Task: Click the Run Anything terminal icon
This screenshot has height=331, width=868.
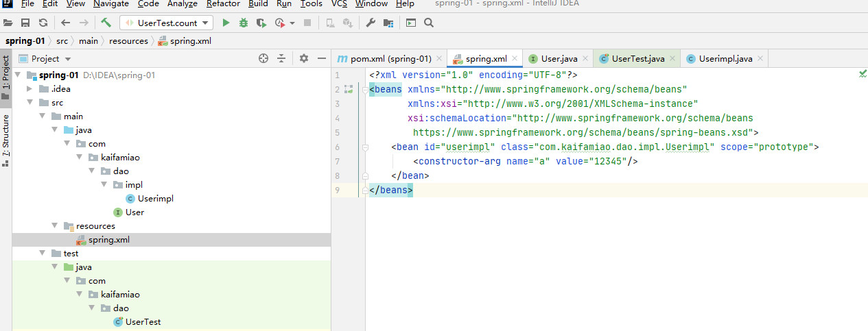Action: [410, 23]
